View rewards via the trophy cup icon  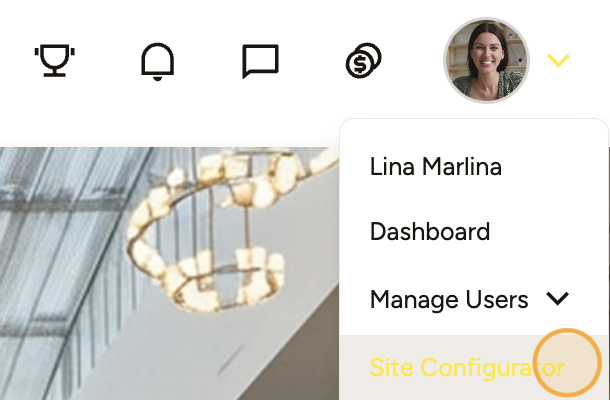[x=54, y=60]
